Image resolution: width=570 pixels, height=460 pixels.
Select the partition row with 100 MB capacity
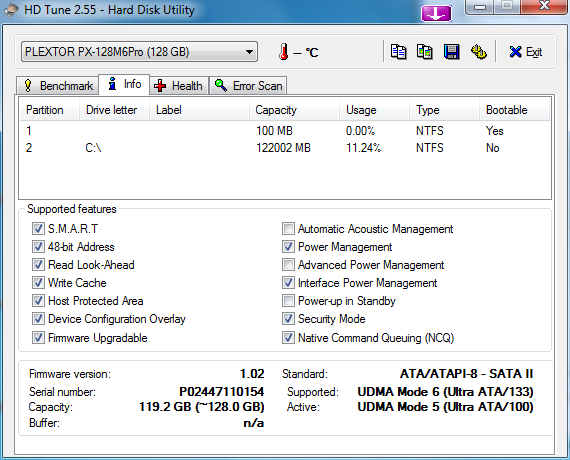click(x=285, y=131)
